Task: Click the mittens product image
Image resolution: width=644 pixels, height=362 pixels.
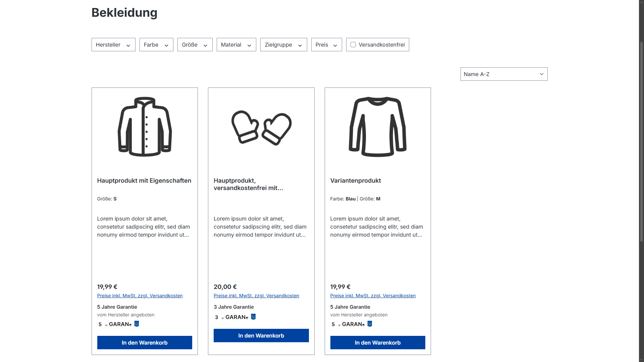Action: pyautogui.click(x=261, y=127)
